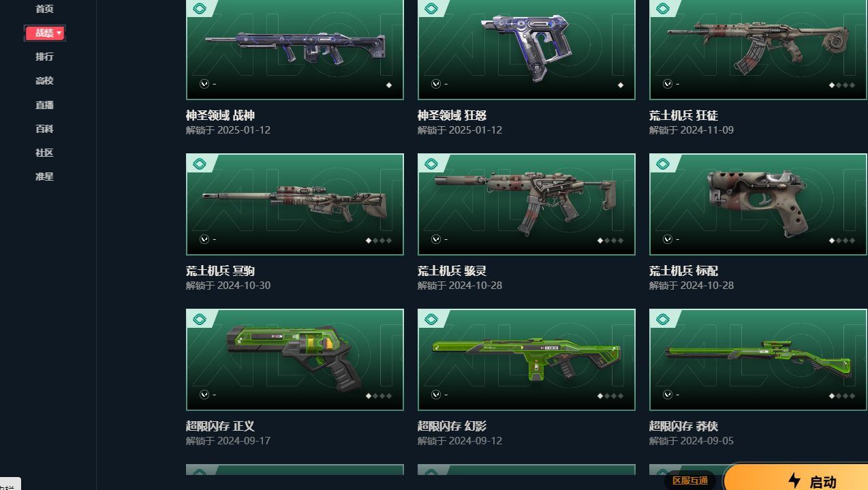Open the 超限闪存 正义 weapon thumbnail

pos(295,360)
